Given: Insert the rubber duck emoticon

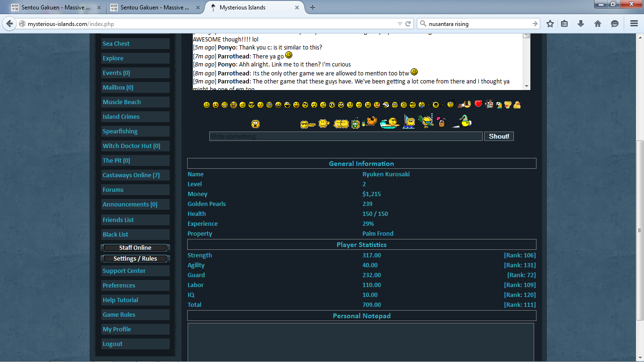Looking at the screenshot, I should (517, 105).
